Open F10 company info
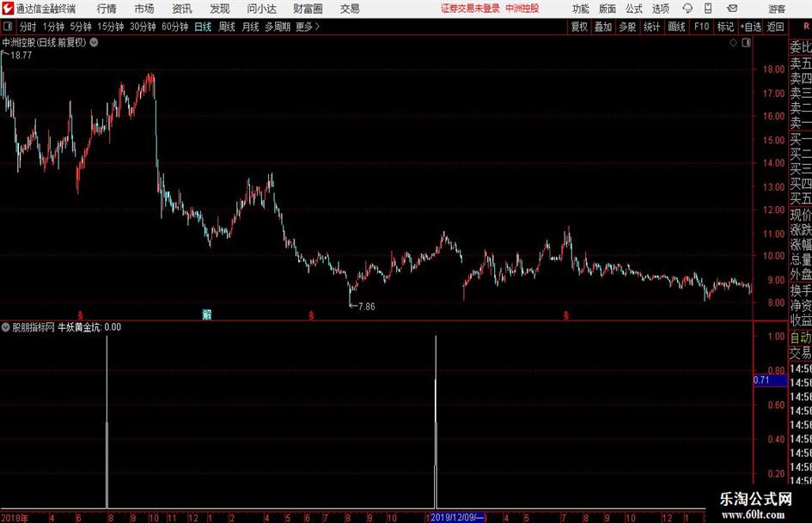The width and height of the screenshot is (812, 523). tap(702, 27)
